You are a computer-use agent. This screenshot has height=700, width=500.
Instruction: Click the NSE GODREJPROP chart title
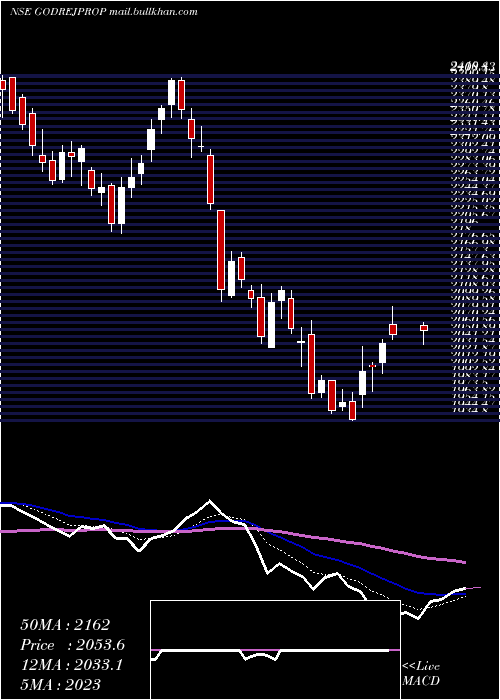104,12
